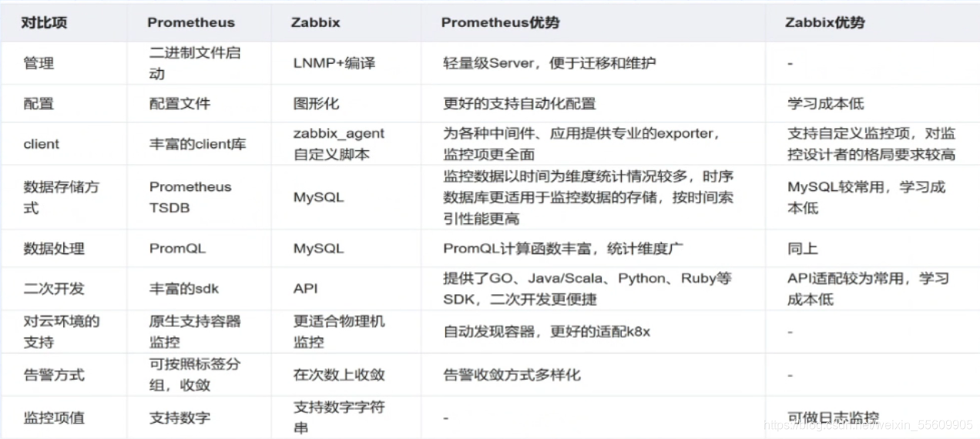
Task: Click the cell '配置文件'
Action: coord(180,103)
